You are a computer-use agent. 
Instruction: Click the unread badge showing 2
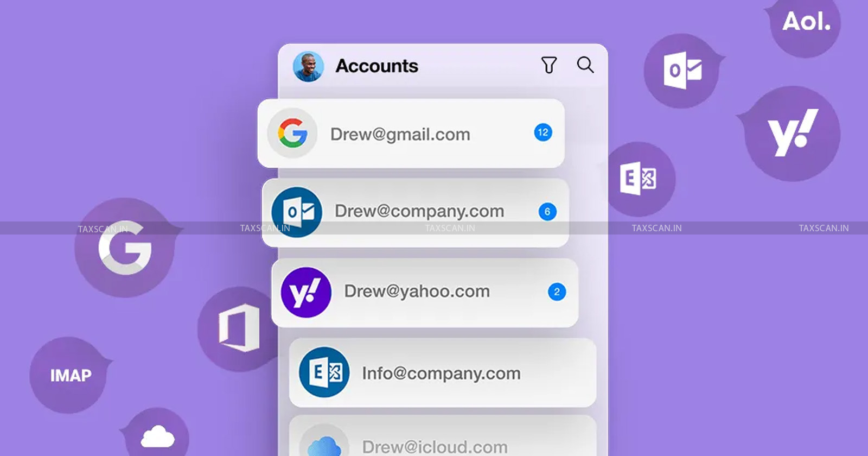click(557, 292)
